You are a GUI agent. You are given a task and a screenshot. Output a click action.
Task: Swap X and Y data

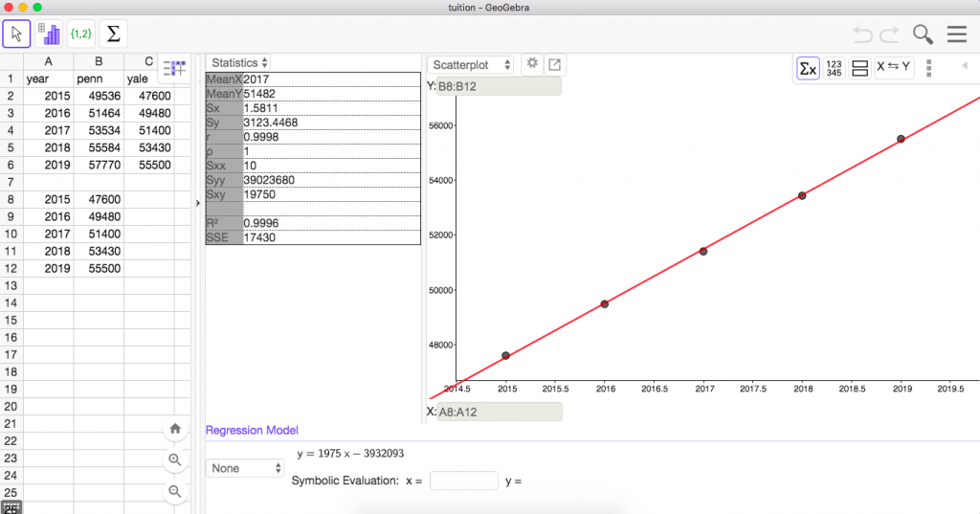[x=893, y=66]
